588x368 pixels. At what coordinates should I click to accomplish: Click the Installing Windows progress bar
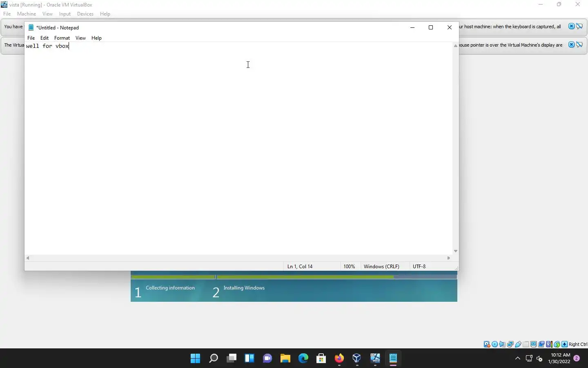tap(336, 277)
